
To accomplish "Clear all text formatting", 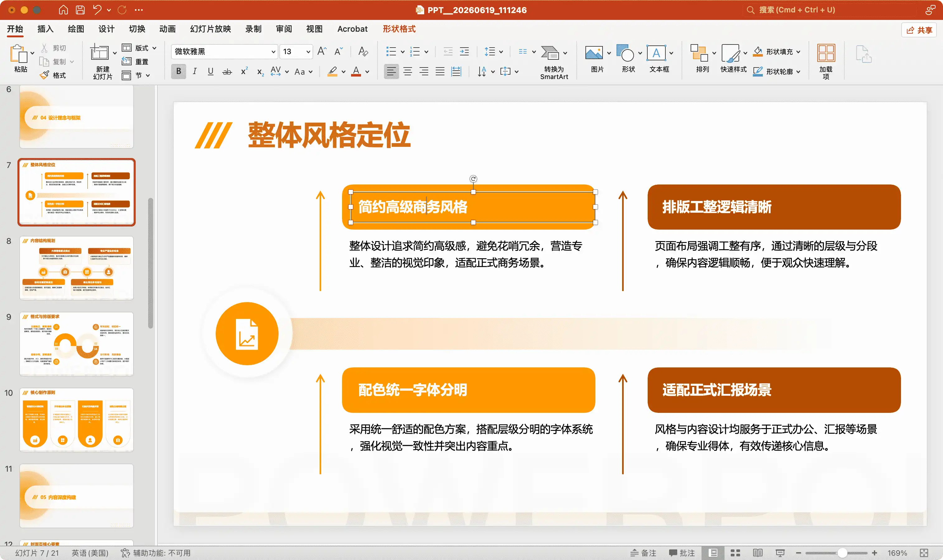I will [x=363, y=51].
